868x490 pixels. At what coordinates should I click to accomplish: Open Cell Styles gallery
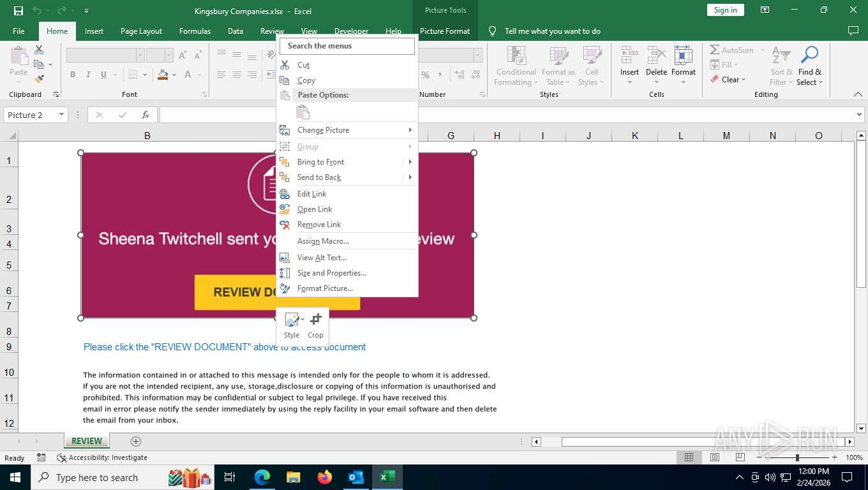592,66
